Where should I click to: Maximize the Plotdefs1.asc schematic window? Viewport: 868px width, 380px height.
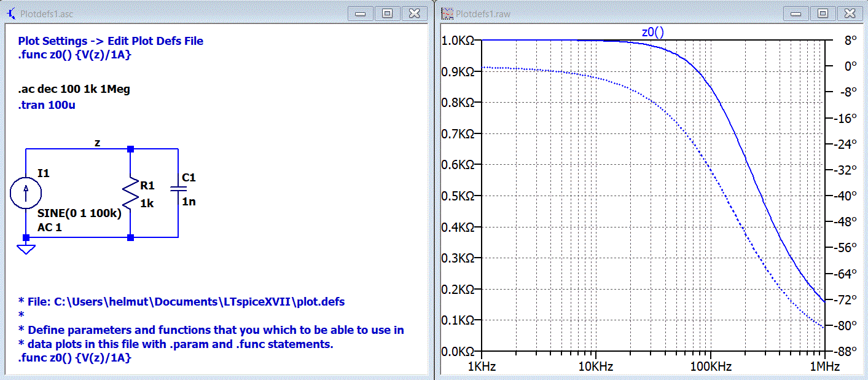pyautogui.click(x=387, y=14)
